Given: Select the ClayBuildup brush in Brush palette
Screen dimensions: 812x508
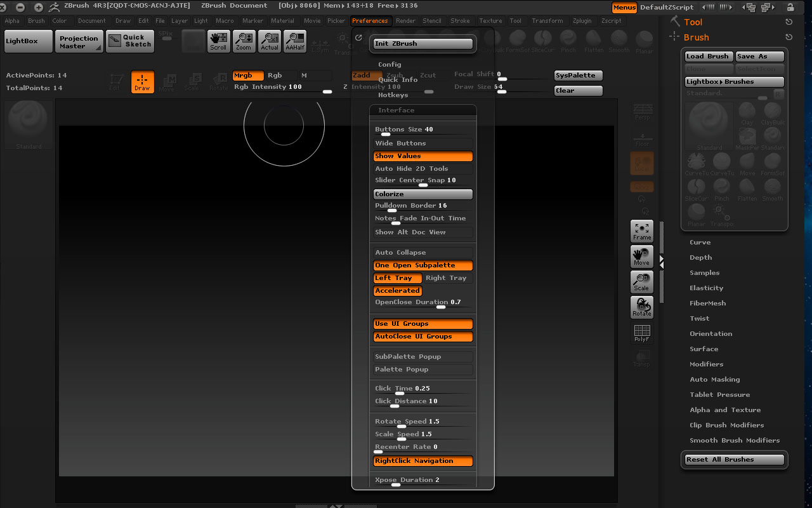Looking at the screenshot, I should (x=773, y=114).
